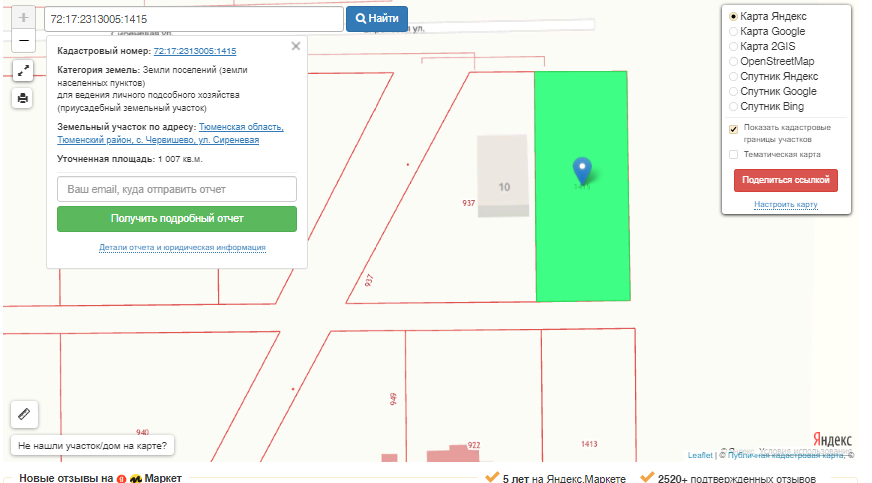Screen dimensions: 872x483
Task: Click Получить подробный отчет button
Action: [x=177, y=218]
